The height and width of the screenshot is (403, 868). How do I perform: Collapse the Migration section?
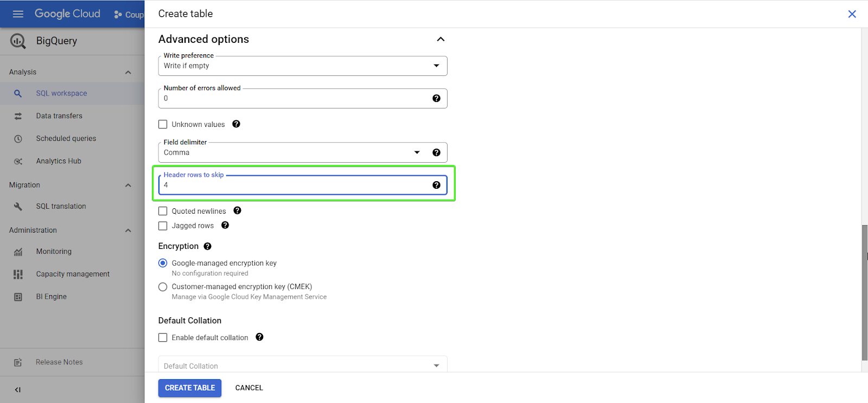[128, 185]
